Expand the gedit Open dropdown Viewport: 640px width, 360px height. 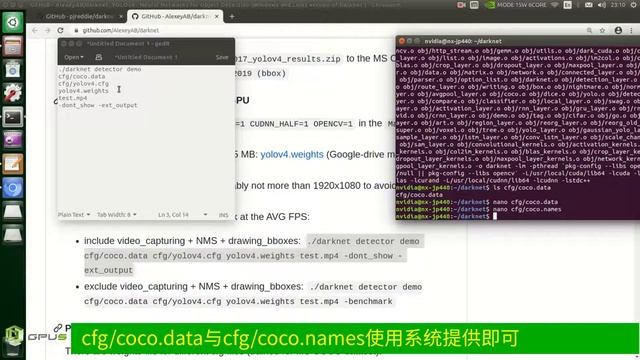73,57
